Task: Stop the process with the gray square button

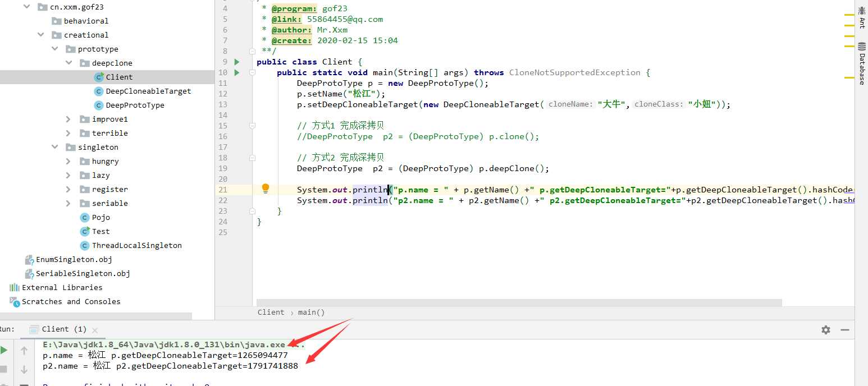Action: [3, 369]
